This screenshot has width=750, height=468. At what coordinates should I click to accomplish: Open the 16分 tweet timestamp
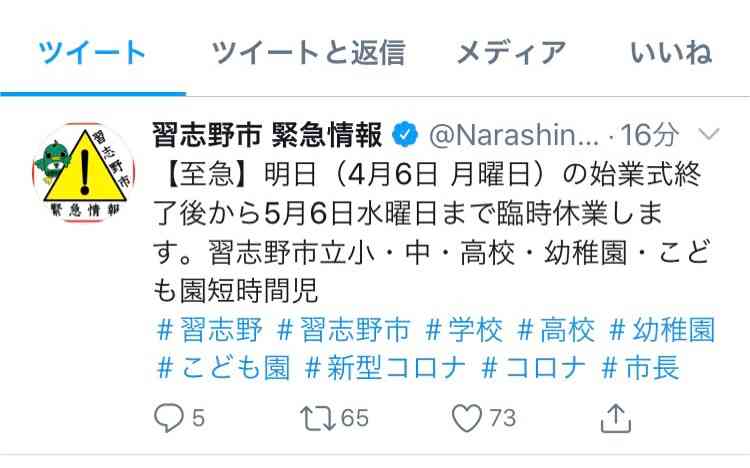650,135
